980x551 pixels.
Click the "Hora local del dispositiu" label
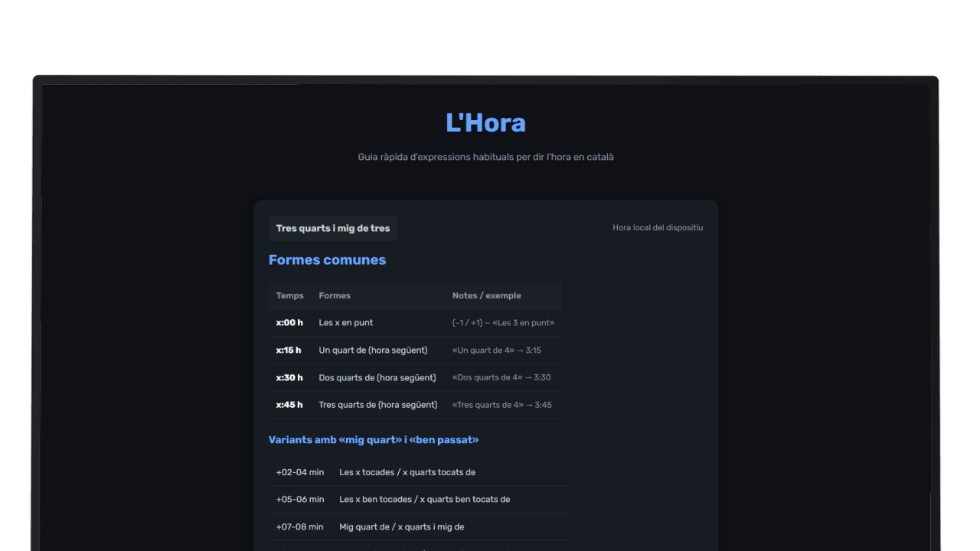[x=657, y=228]
